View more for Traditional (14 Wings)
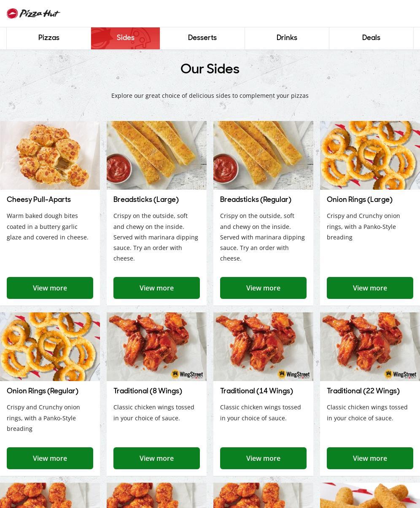Screen dimensions: 420x508 pyautogui.click(x=263, y=458)
